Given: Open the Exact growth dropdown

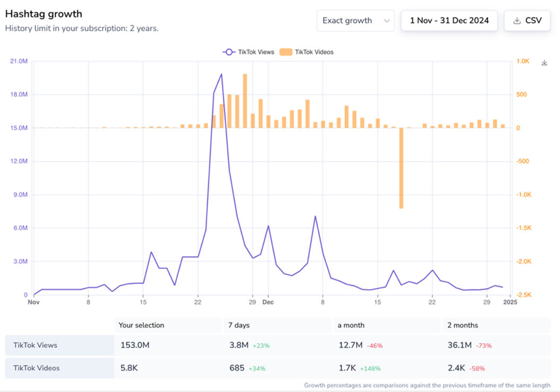Looking at the screenshot, I should 355,21.
